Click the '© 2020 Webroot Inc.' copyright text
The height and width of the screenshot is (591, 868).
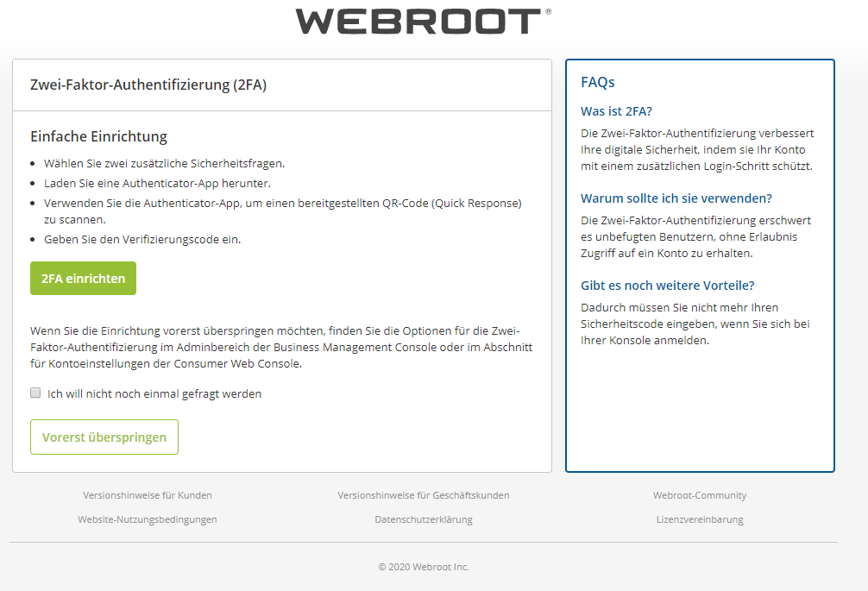click(x=424, y=567)
